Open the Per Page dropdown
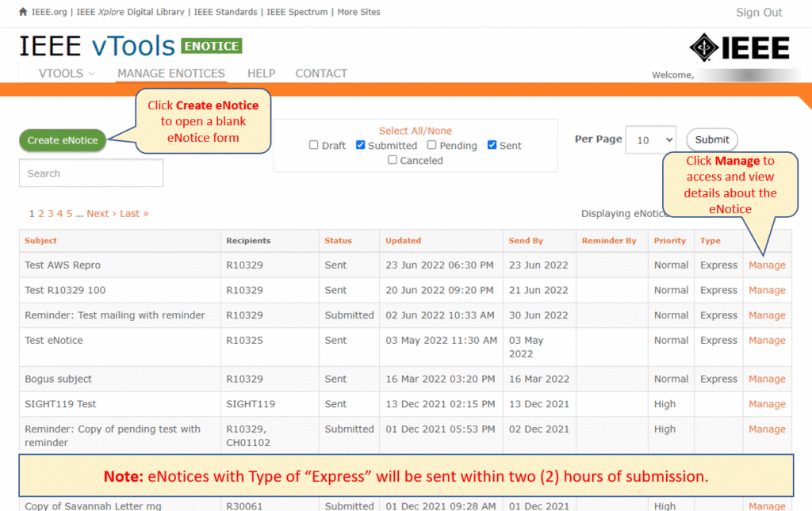812x511 pixels. pos(650,139)
